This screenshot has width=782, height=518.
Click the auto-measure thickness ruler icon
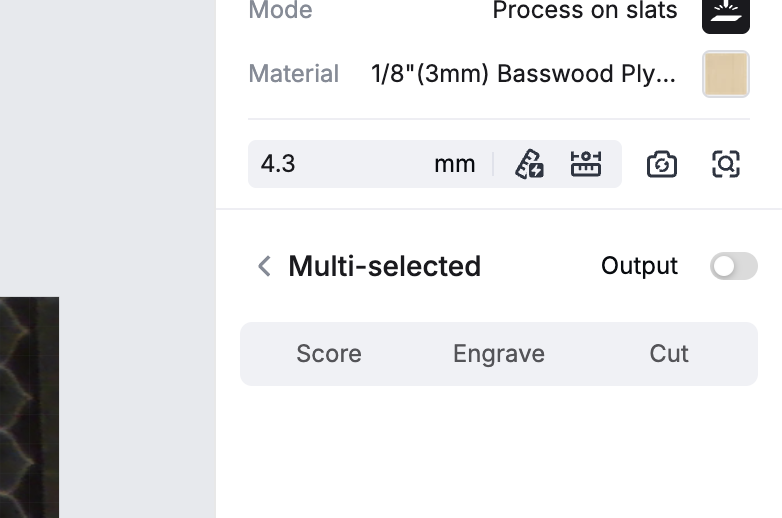529,164
